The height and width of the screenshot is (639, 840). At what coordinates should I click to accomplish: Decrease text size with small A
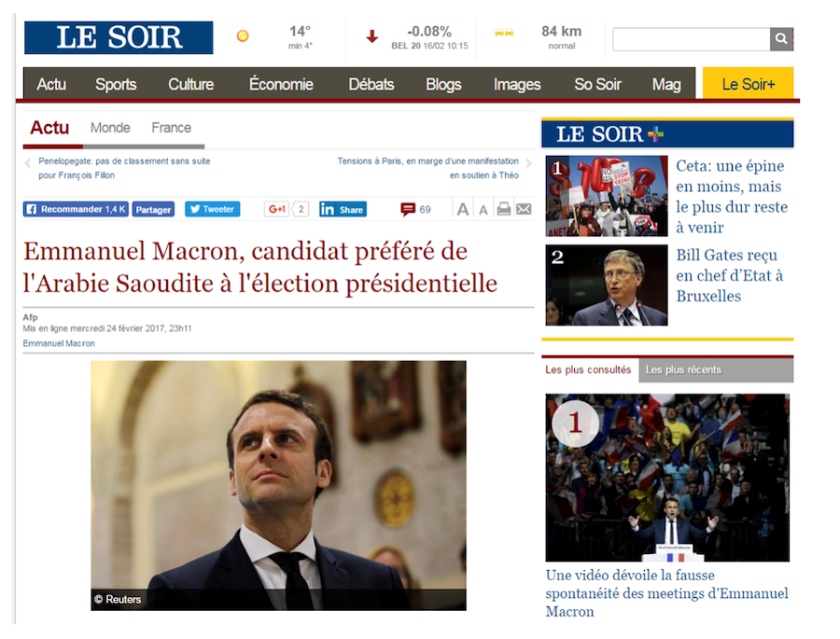click(x=483, y=211)
